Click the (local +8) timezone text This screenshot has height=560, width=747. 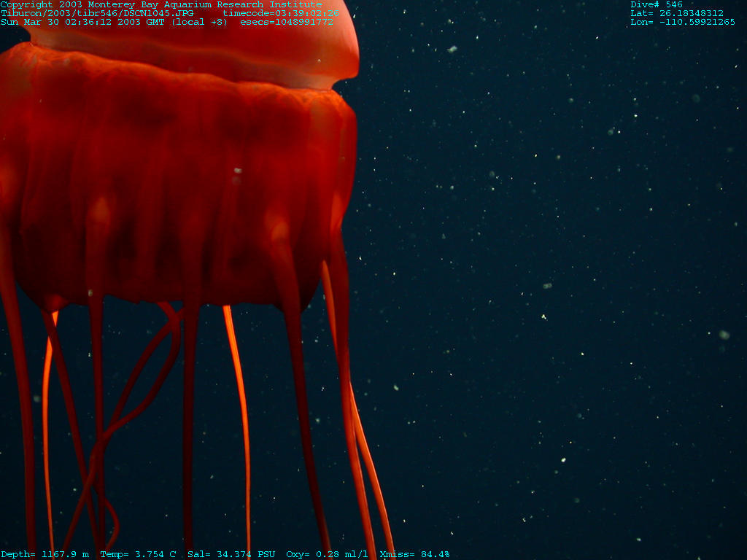(x=200, y=22)
